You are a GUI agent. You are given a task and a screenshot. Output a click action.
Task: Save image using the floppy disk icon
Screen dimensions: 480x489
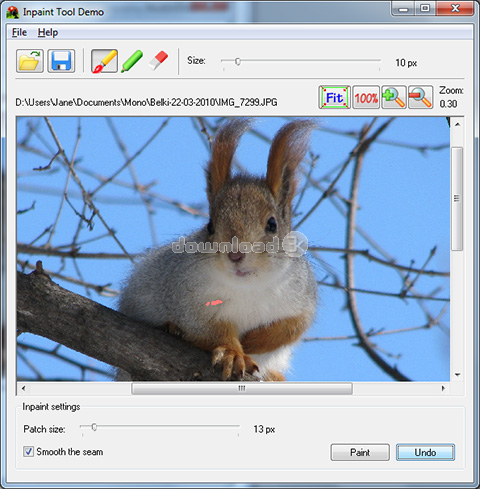point(61,61)
